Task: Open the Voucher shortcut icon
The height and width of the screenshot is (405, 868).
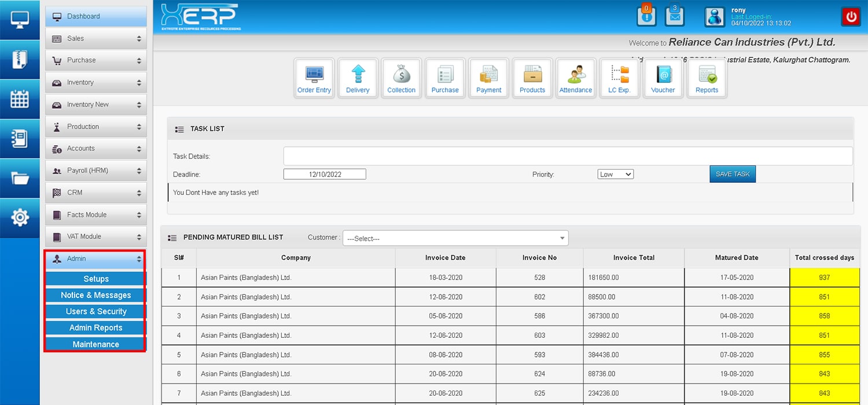Action: tap(663, 78)
